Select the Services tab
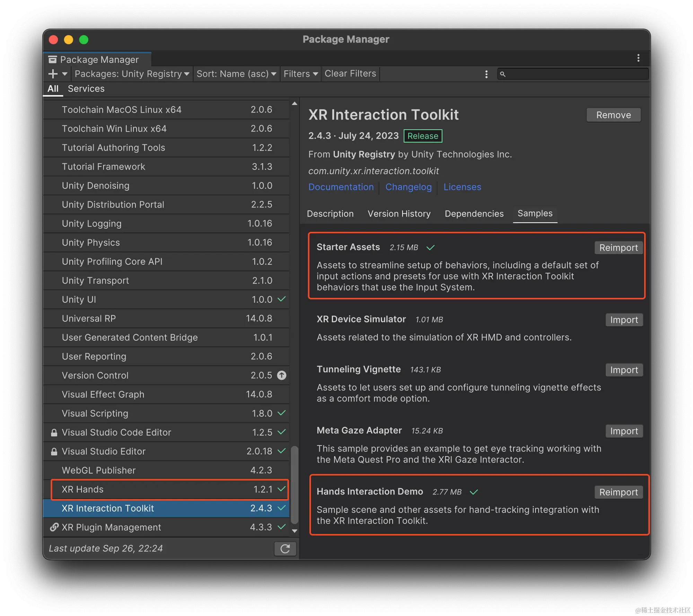The width and height of the screenshot is (693, 616). pyautogui.click(x=86, y=89)
